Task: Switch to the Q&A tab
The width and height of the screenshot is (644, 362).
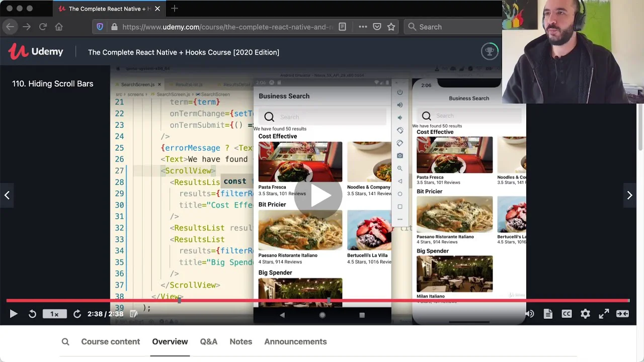Action: coord(208,341)
